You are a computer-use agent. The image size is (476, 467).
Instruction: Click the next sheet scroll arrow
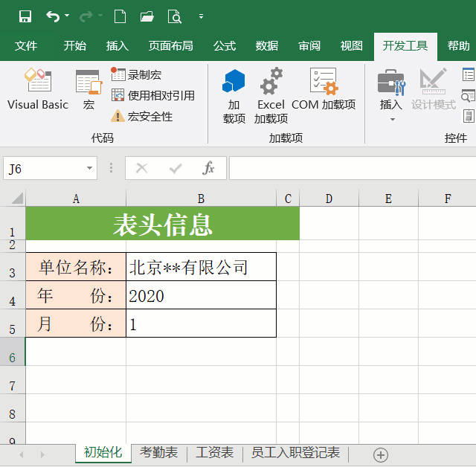[x=42, y=454]
